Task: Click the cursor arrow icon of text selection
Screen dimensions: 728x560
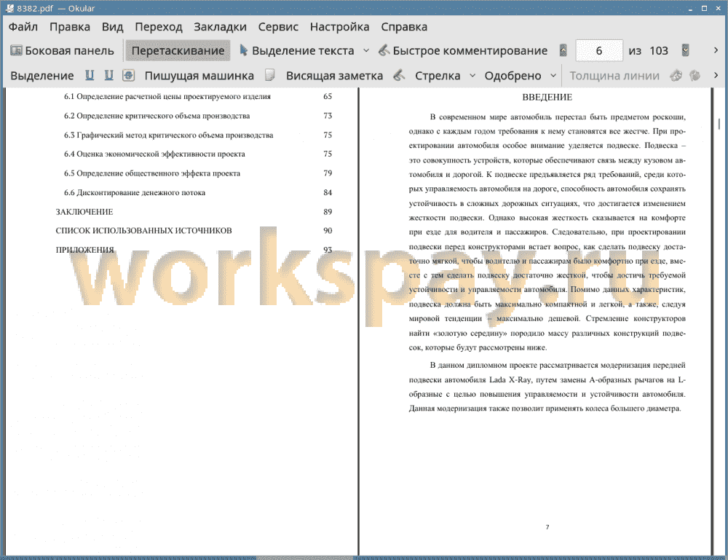Action: click(243, 50)
